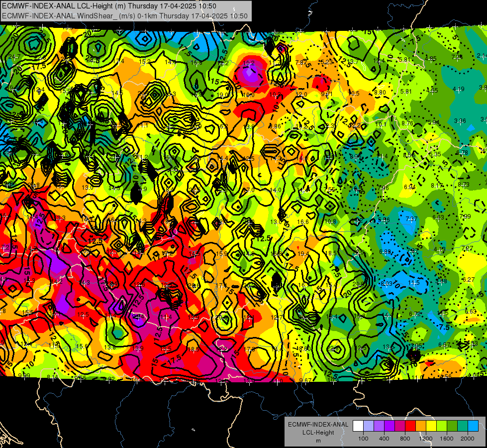Screen dimensions: 487x448
Task: Click the map value 9.55
Action: point(81,378)
